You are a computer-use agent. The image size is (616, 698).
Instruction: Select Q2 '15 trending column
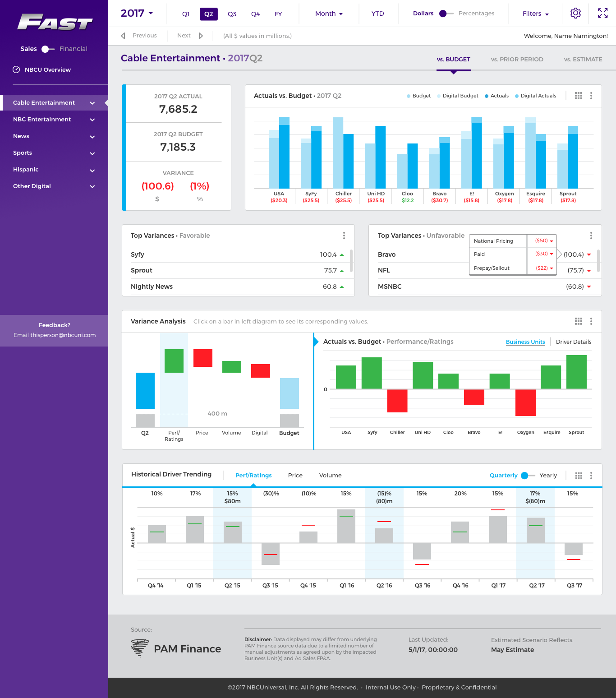point(232,534)
